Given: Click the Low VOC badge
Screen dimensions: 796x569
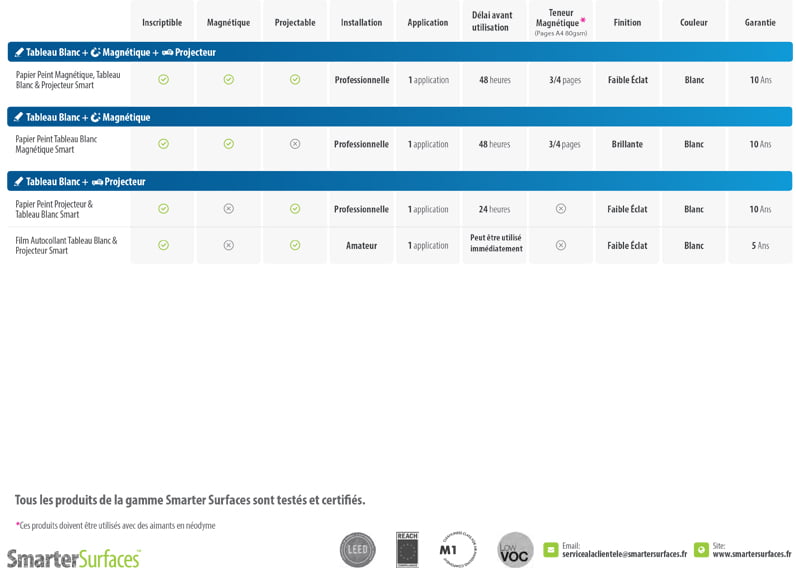Looking at the screenshot, I should 515,550.
